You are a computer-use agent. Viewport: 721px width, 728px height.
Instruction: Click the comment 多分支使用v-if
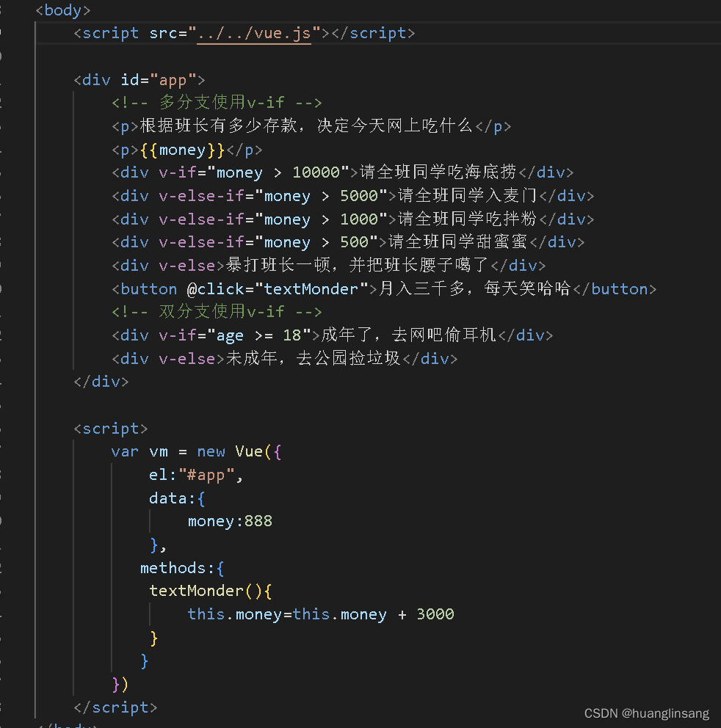coord(217,103)
